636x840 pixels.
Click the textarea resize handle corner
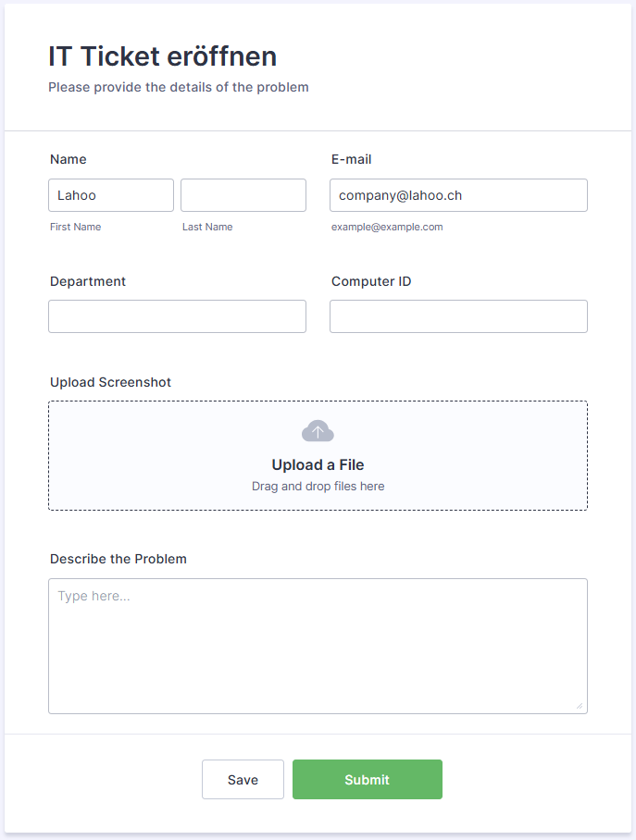point(580,706)
